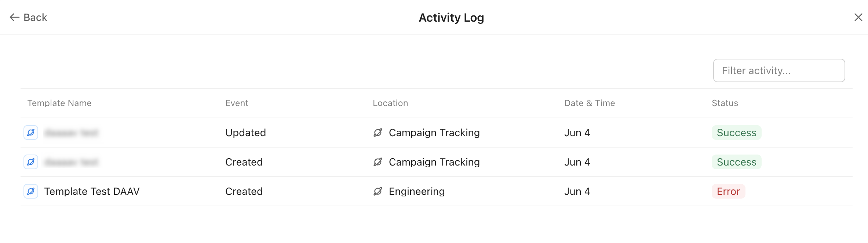Click the Back arrow button
The height and width of the screenshot is (243, 868).
(x=28, y=17)
